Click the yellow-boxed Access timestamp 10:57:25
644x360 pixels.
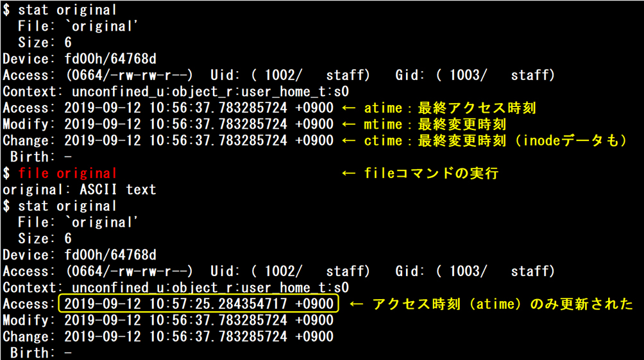click(x=198, y=304)
